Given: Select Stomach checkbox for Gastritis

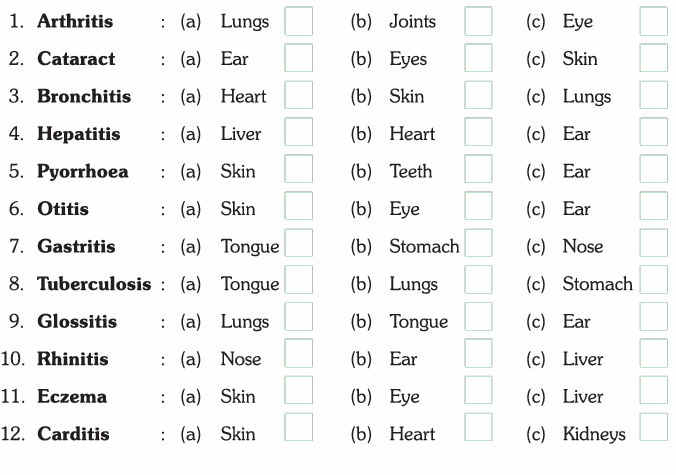Looking at the screenshot, I should [x=478, y=244].
